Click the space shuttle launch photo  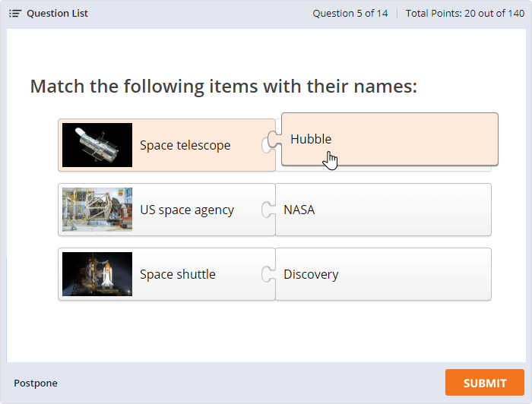97,274
